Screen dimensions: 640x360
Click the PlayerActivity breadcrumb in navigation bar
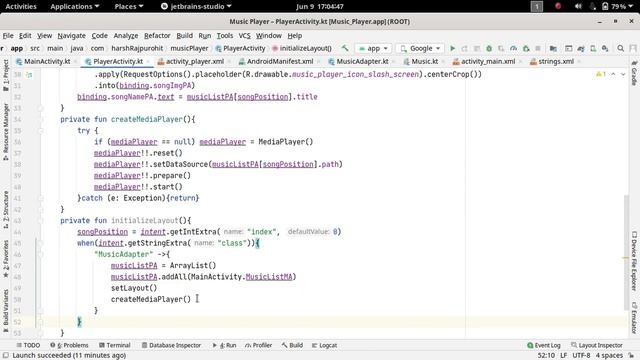tap(240, 48)
